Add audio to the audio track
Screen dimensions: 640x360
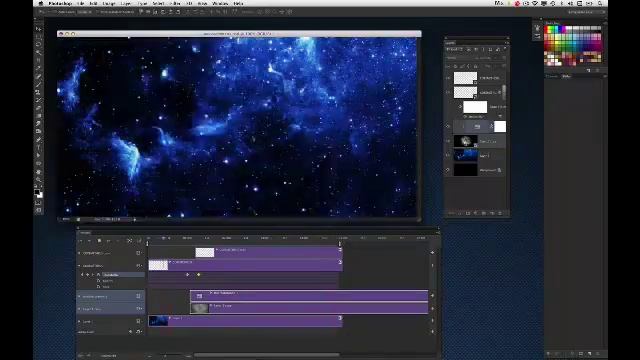433,331
